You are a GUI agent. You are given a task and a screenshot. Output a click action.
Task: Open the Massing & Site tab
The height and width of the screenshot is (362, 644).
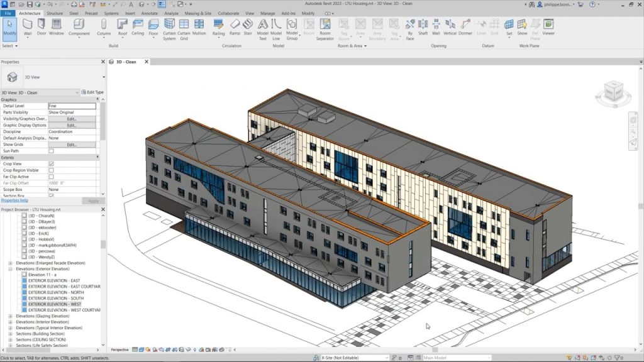point(197,13)
